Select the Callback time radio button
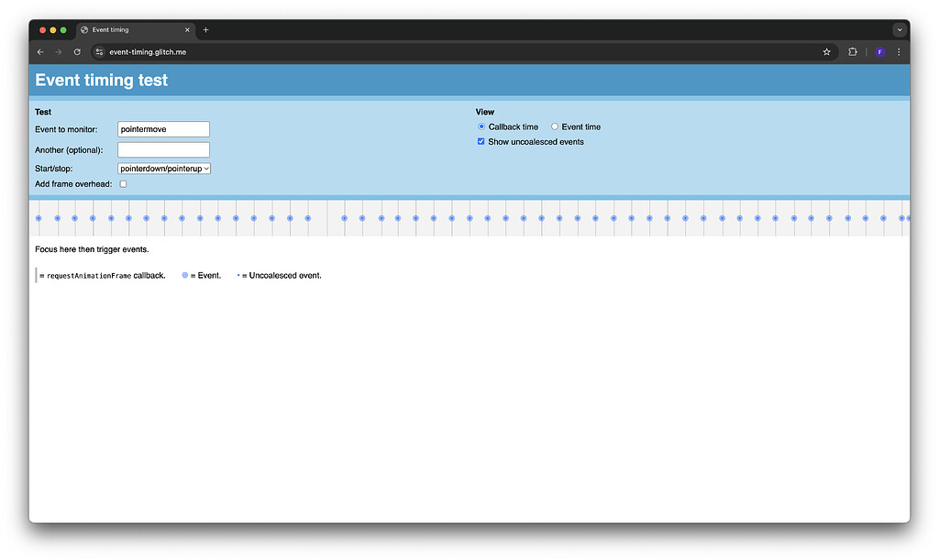Screen dimensions: 939x560 tap(481, 126)
